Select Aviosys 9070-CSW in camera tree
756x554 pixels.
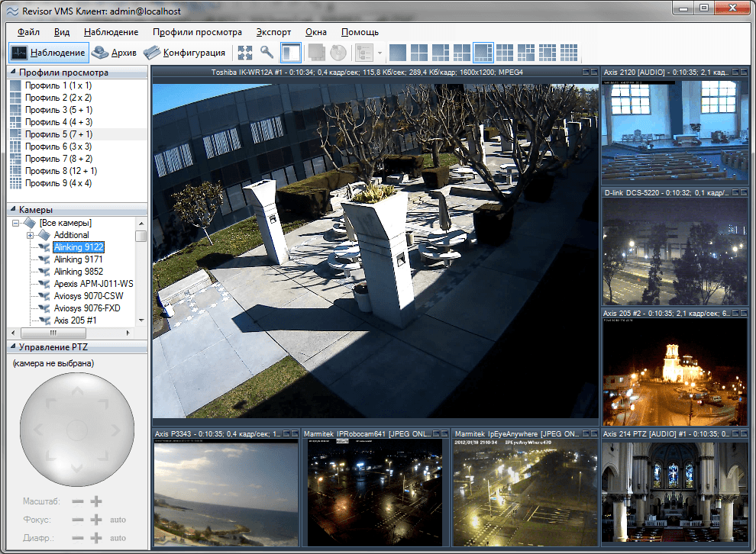coord(89,296)
